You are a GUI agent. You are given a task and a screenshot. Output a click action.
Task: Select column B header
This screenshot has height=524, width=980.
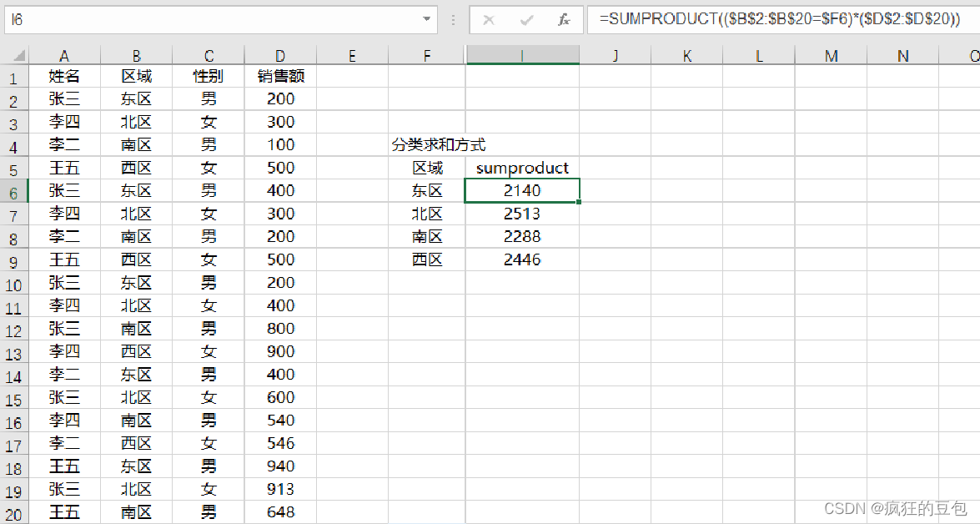[x=136, y=56]
